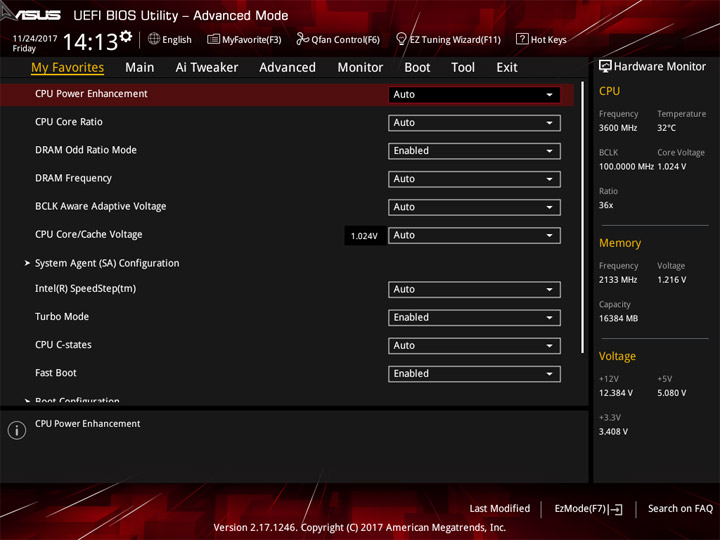
Task: Click Search on FAQ
Action: coord(680,508)
